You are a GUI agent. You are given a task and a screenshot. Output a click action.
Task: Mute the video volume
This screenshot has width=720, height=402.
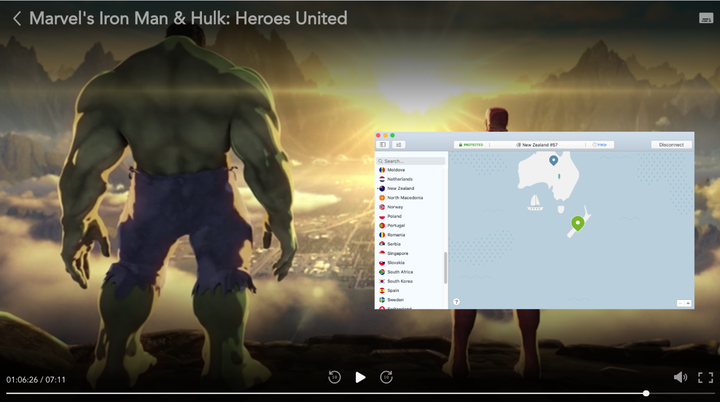tap(680, 377)
